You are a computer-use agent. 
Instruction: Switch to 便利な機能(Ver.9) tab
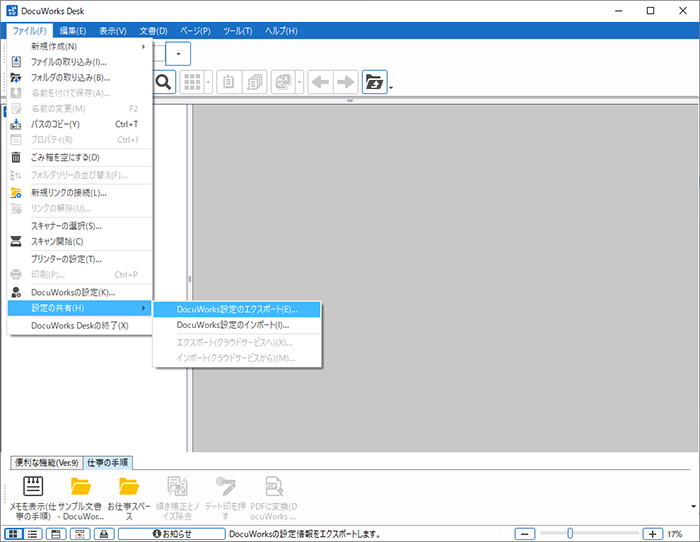pos(46,463)
